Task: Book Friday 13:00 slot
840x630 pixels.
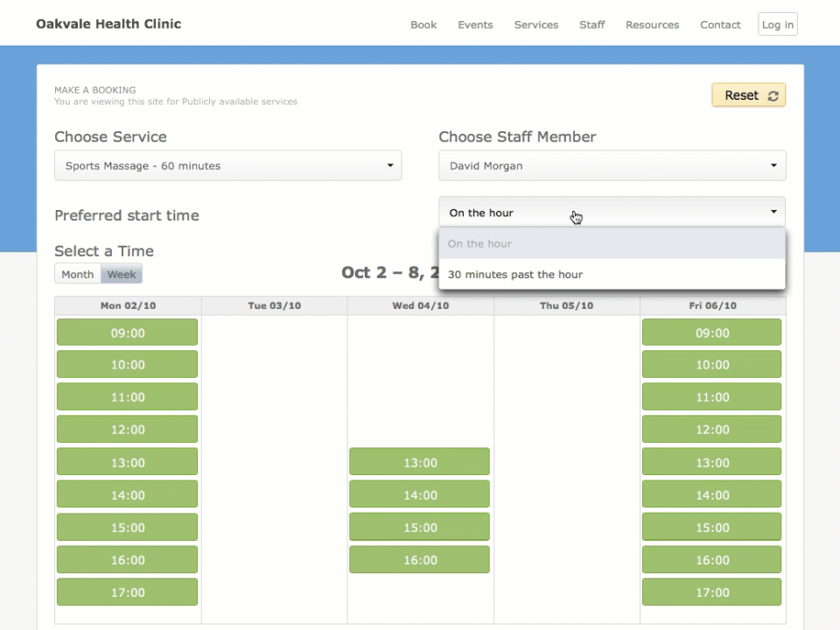Action: [712, 462]
